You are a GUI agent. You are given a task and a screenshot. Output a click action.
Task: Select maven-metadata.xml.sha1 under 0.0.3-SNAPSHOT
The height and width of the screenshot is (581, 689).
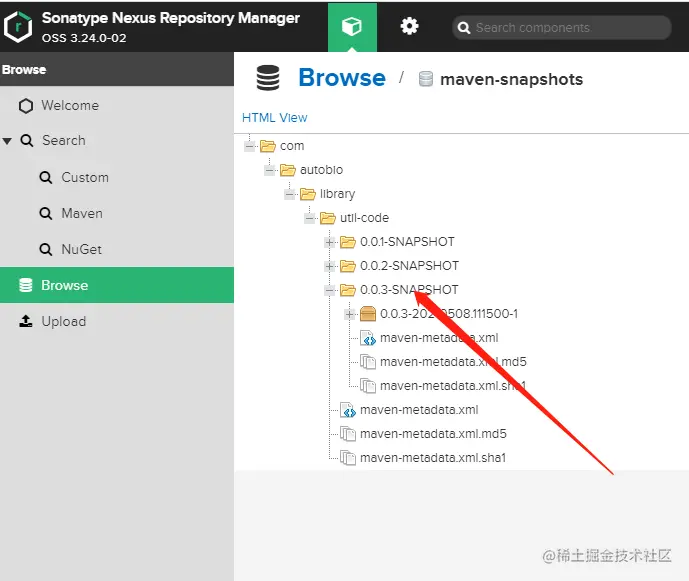point(453,386)
